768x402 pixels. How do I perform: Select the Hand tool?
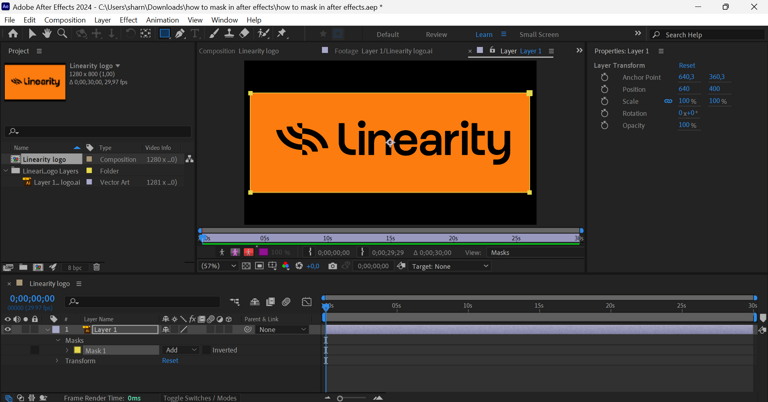(x=47, y=33)
